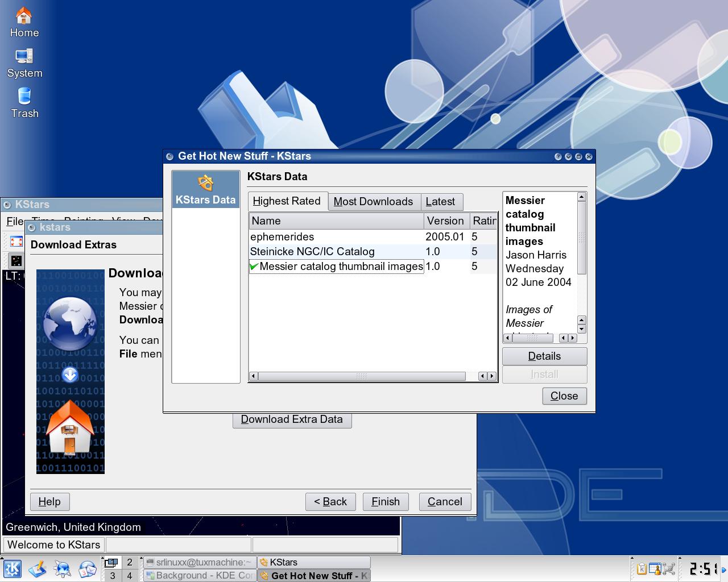Open the KStars main window menu icon
This screenshot has height=582, width=728.
coord(7,205)
